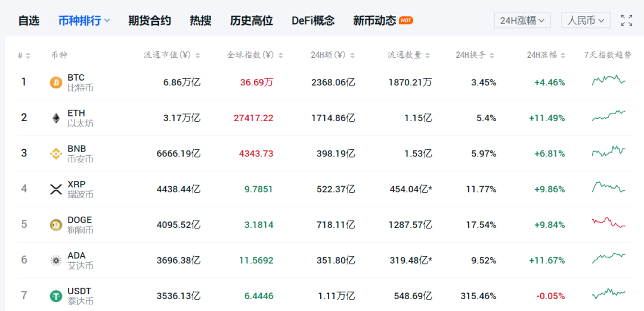Open the 人民币 currency dropdown
644x311 pixels.
click(586, 20)
